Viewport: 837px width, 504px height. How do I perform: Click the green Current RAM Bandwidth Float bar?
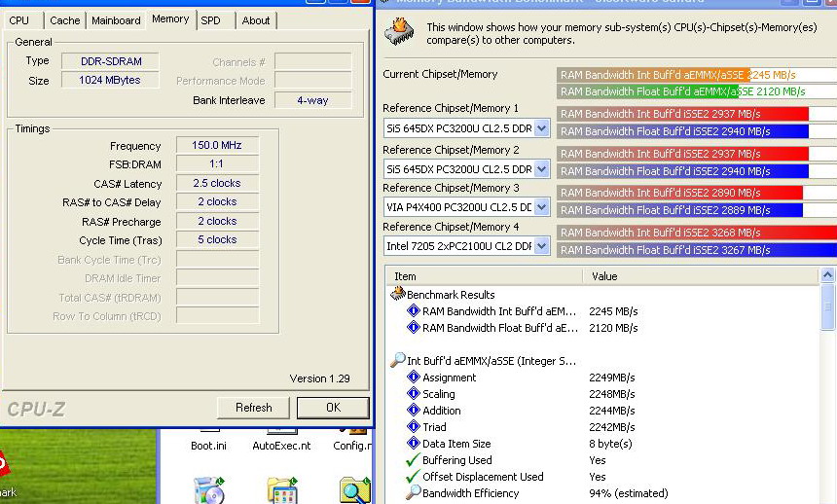tap(647, 91)
